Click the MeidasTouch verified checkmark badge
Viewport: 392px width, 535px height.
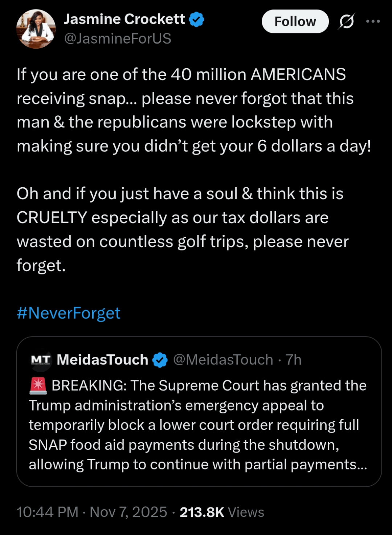coord(160,360)
